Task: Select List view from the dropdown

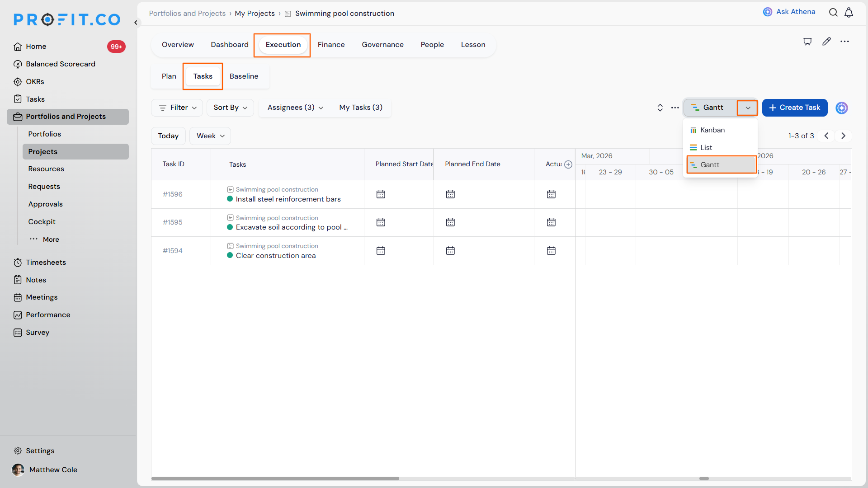Action: pyautogui.click(x=721, y=148)
